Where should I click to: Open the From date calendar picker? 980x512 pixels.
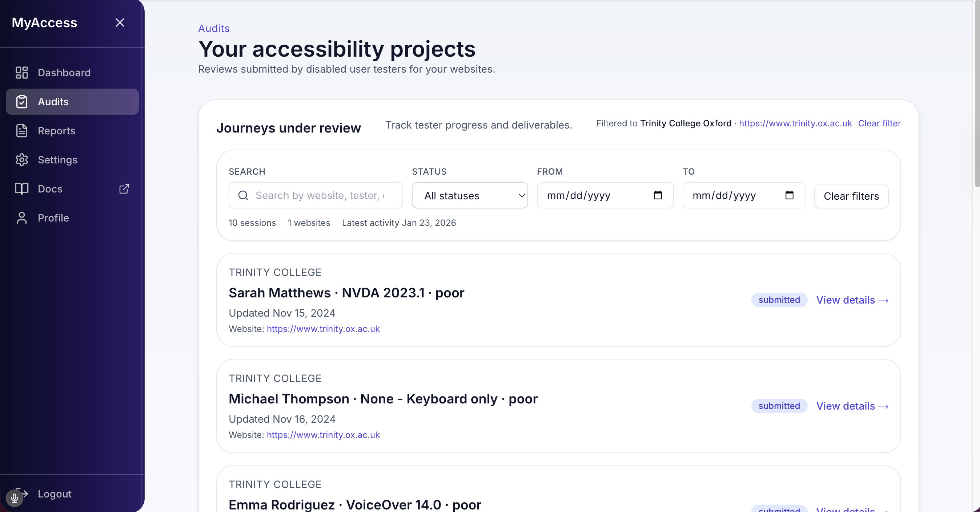coord(658,195)
